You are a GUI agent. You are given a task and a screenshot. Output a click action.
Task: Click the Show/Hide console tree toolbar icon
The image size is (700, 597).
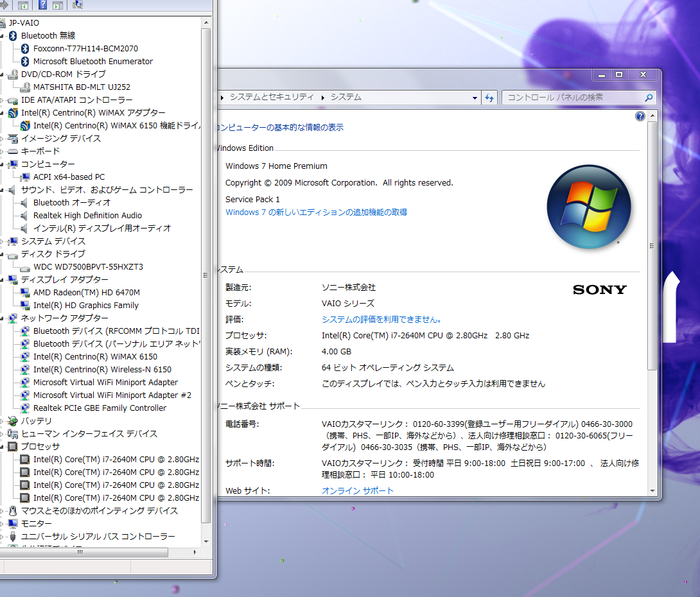click(22, 5)
